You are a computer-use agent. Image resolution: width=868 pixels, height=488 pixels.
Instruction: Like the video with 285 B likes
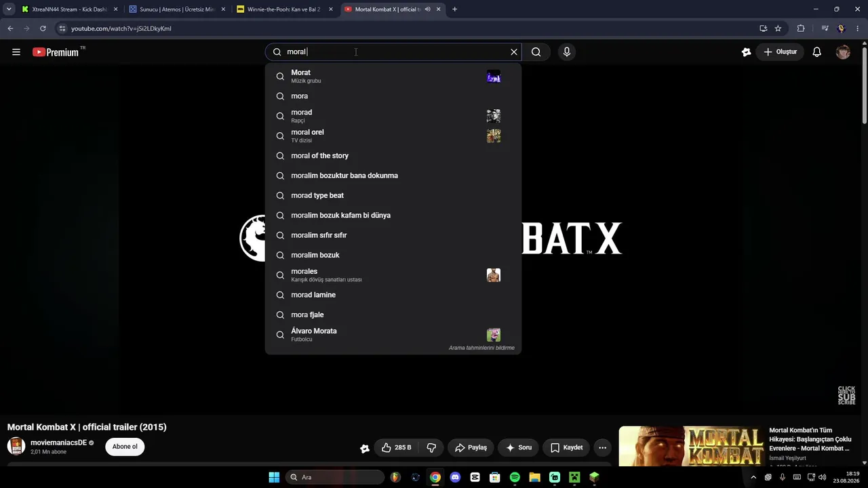coord(396,447)
